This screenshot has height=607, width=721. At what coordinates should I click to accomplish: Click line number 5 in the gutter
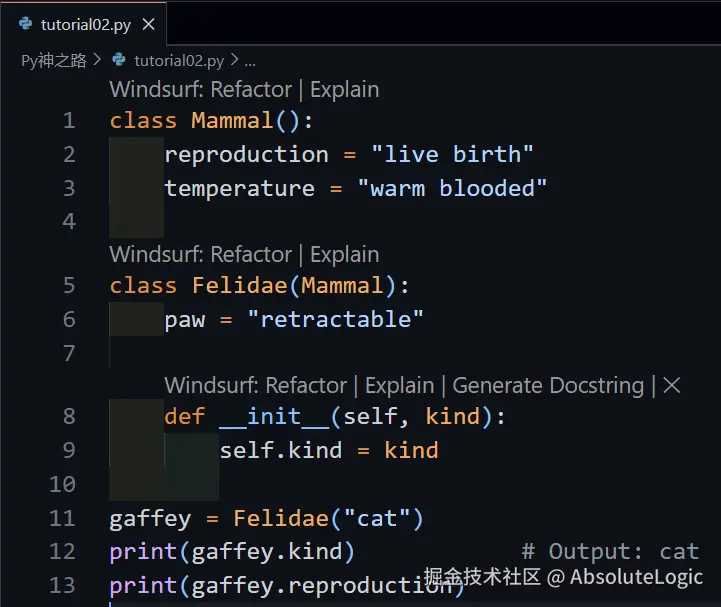69,286
